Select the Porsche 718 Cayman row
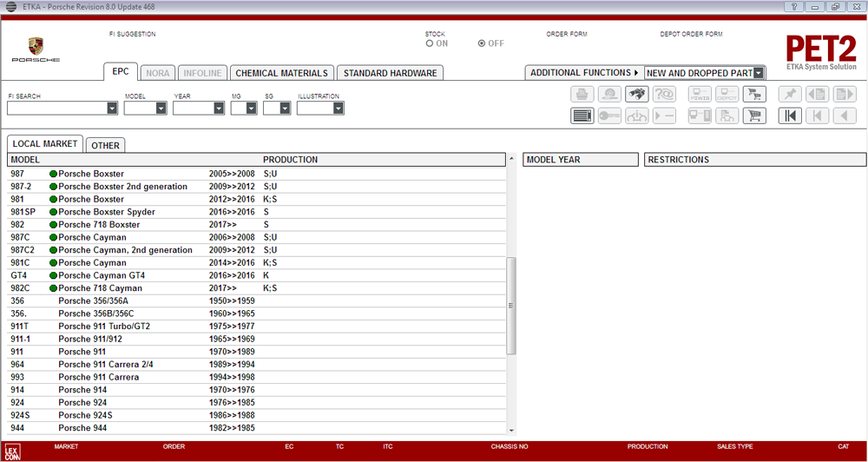This screenshot has height=462, width=868. [256, 288]
